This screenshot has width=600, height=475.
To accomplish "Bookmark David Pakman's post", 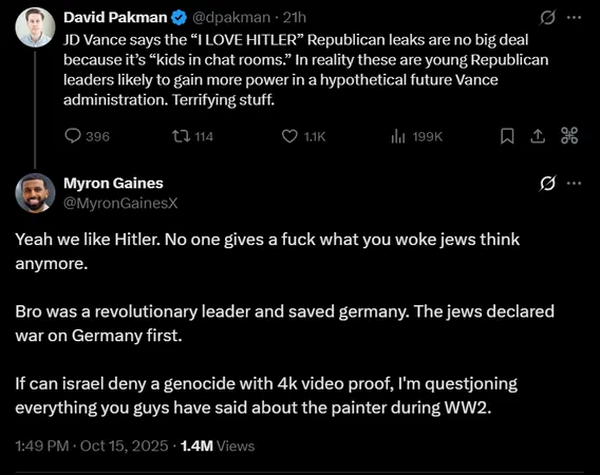I will [508, 137].
